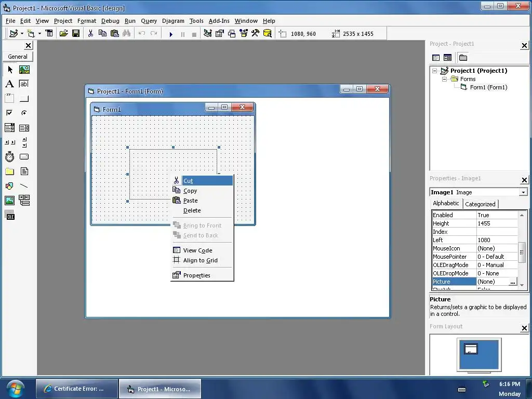Image resolution: width=532 pixels, height=399 pixels.
Task: Click View Object icon in the Project panel
Action: (x=447, y=58)
